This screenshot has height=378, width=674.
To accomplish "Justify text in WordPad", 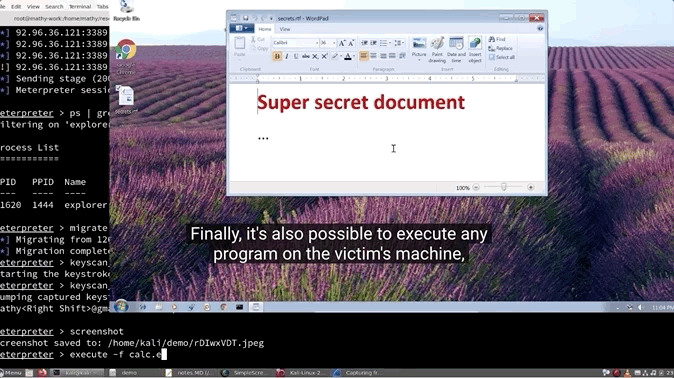I will tap(392, 56).
